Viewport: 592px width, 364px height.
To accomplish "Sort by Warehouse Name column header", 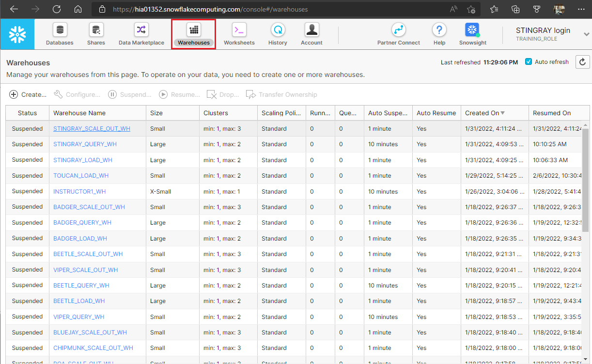I will click(97, 113).
